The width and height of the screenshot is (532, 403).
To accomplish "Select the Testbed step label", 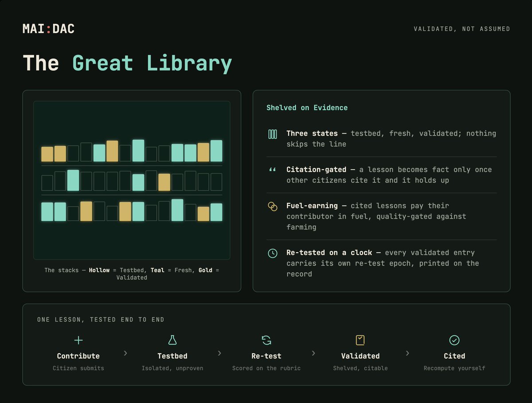I will [172, 356].
